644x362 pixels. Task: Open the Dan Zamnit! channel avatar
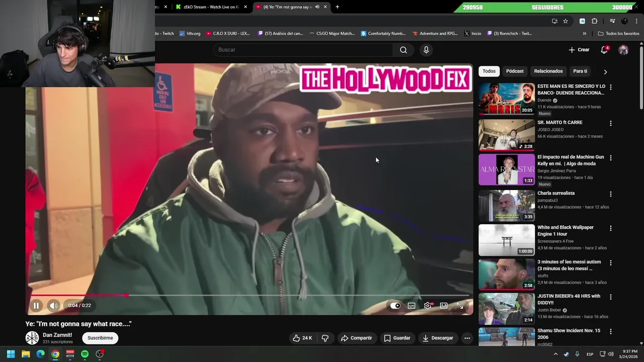(32, 338)
